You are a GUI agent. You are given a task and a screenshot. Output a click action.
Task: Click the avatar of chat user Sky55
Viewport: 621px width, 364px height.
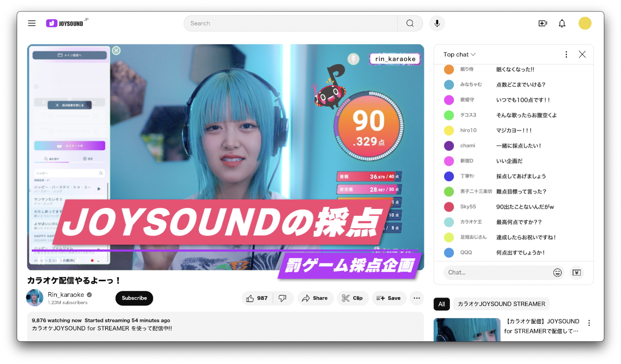tap(449, 207)
